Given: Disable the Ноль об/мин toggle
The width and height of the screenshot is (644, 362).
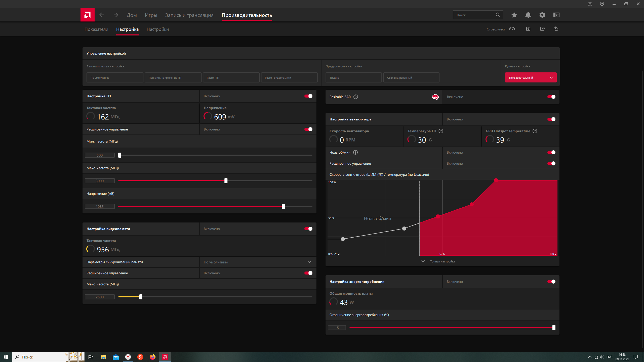Looking at the screenshot, I should (x=551, y=152).
